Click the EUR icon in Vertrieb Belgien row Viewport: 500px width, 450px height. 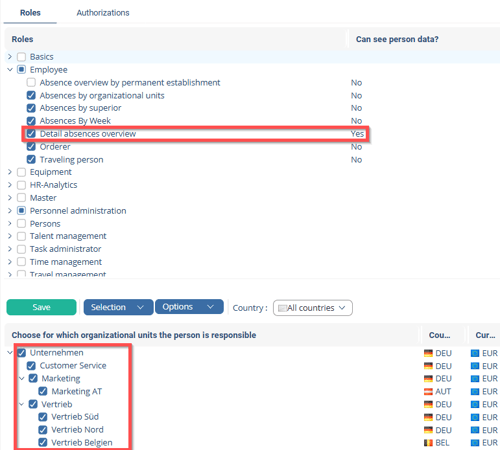click(x=475, y=443)
